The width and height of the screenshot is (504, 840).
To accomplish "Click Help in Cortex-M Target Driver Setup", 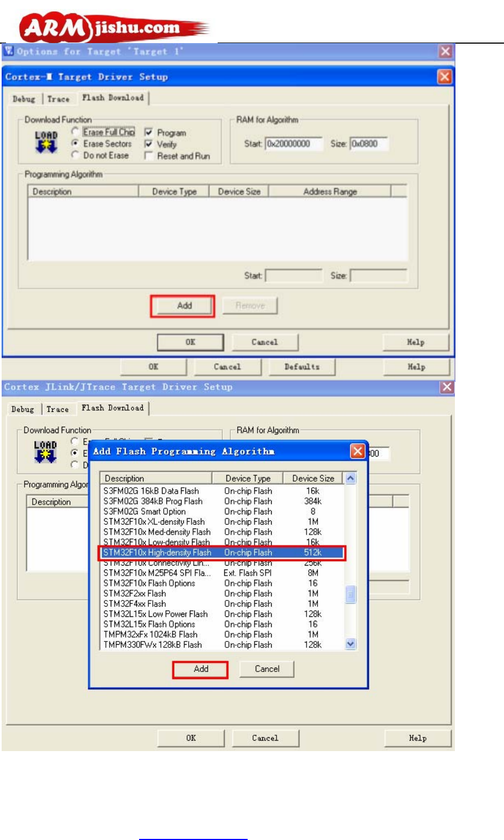I will 416,342.
